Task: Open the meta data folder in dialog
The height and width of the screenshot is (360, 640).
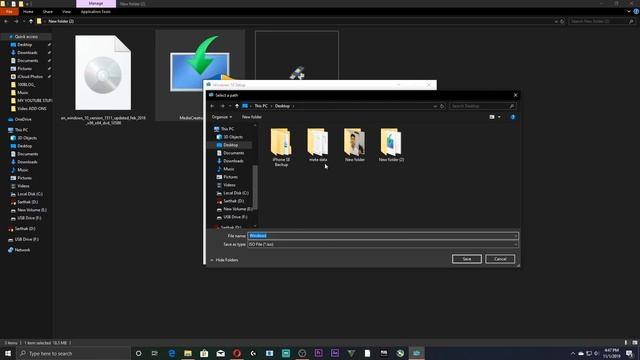Action: 318,145
